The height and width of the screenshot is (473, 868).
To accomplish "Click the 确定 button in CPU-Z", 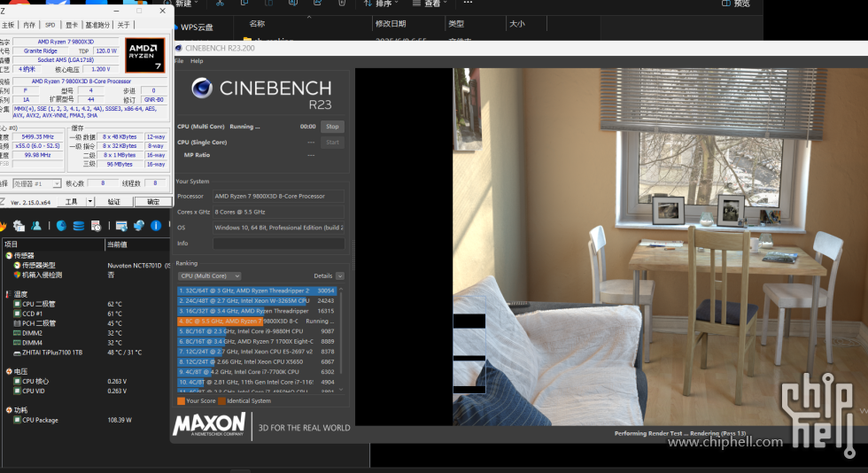I will tap(152, 202).
